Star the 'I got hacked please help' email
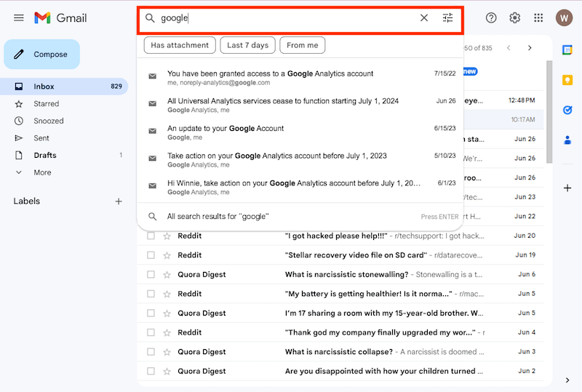 click(x=167, y=236)
